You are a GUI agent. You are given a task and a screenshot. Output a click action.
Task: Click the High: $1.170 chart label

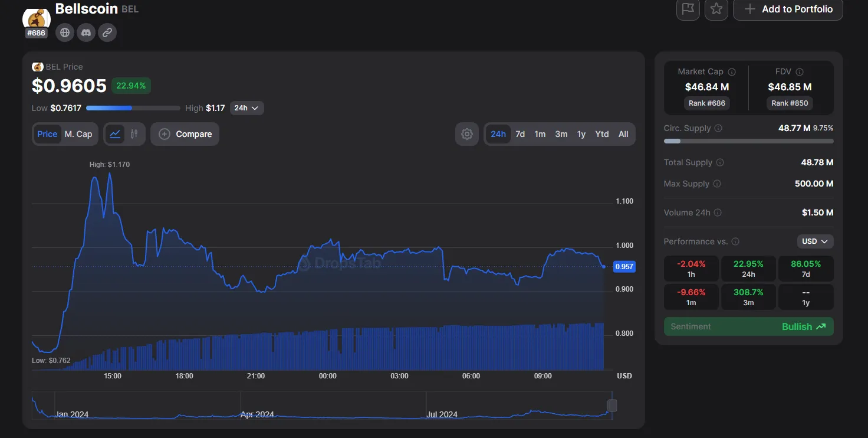110,165
